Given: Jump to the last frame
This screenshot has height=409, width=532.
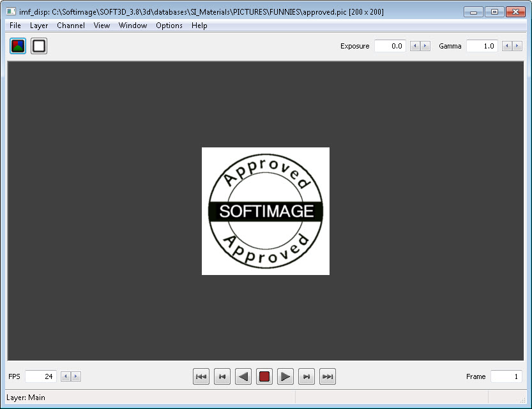Looking at the screenshot, I should (328, 376).
